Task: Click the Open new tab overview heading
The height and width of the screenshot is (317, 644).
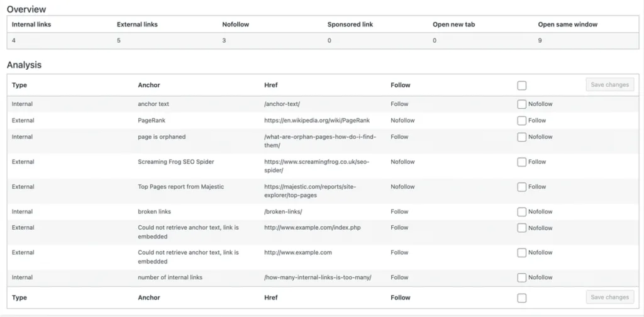Action: [x=454, y=25]
